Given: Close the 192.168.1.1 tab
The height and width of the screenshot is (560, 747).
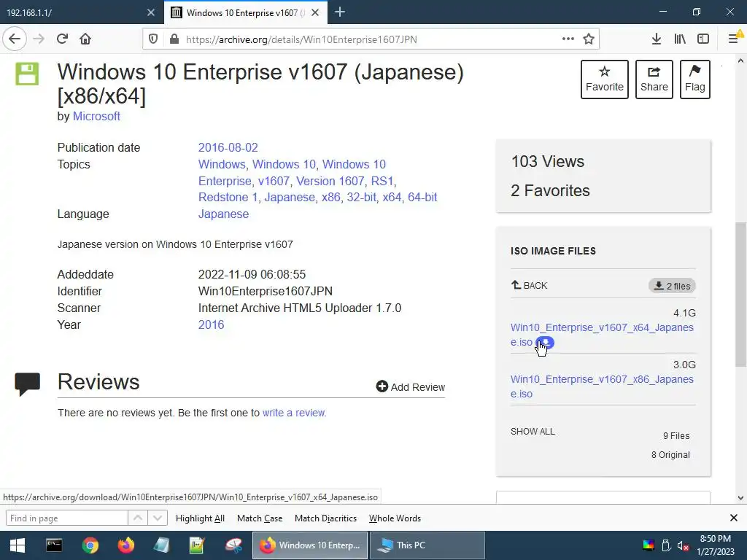Looking at the screenshot, I should [x=151, y=12].
